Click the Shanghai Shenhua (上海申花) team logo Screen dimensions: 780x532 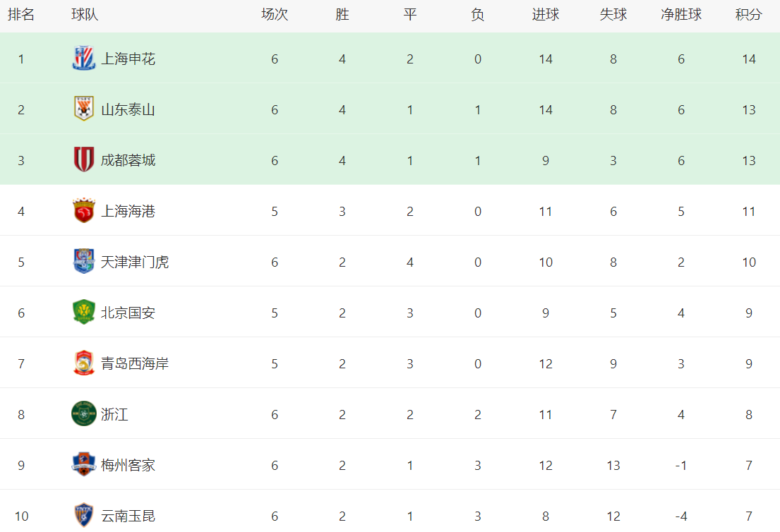coord(84,59)
